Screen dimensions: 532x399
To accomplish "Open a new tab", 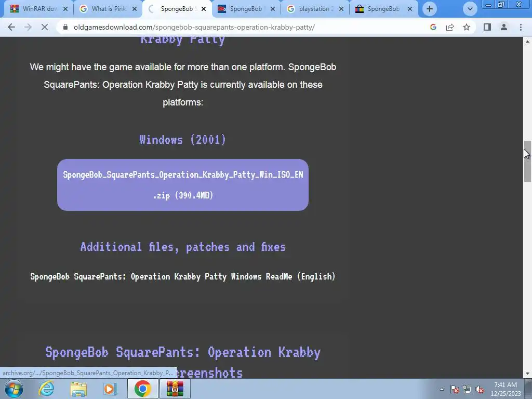I will pos(430,9).
